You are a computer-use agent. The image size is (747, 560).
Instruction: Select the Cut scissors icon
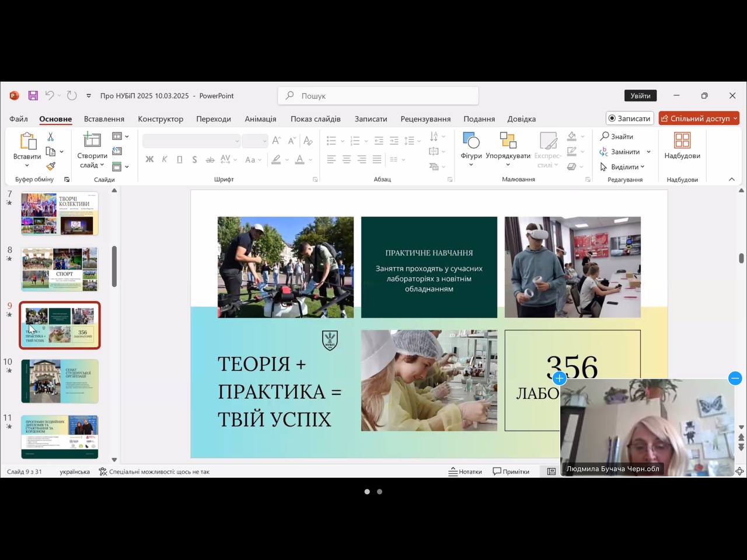51,136
